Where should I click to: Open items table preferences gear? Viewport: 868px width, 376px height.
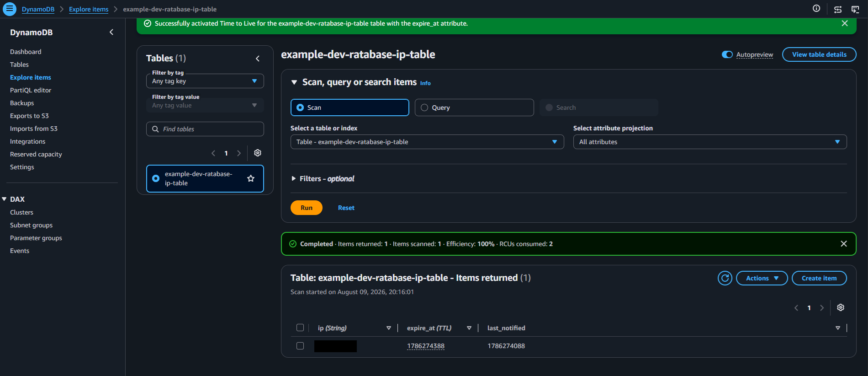click(841, 307)
